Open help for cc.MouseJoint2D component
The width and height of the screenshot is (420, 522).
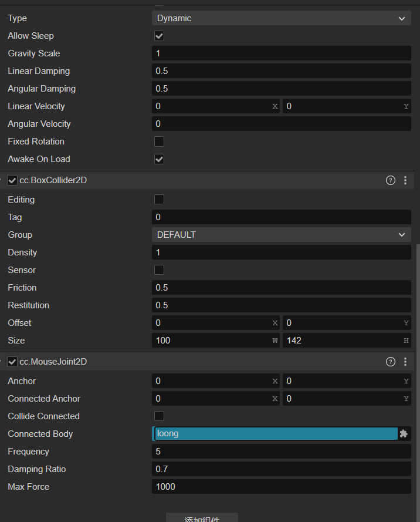tap(391, 362)
